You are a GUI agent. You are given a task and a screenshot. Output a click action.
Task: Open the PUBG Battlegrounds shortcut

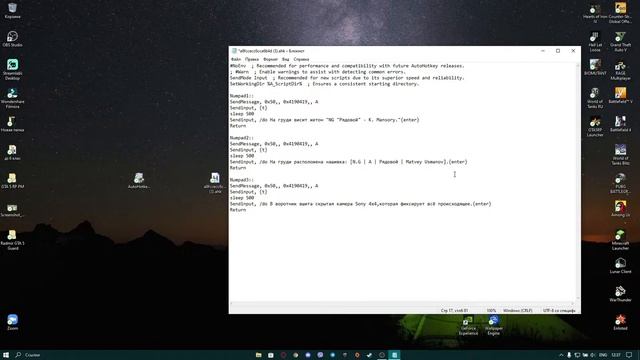pos(620,183)
